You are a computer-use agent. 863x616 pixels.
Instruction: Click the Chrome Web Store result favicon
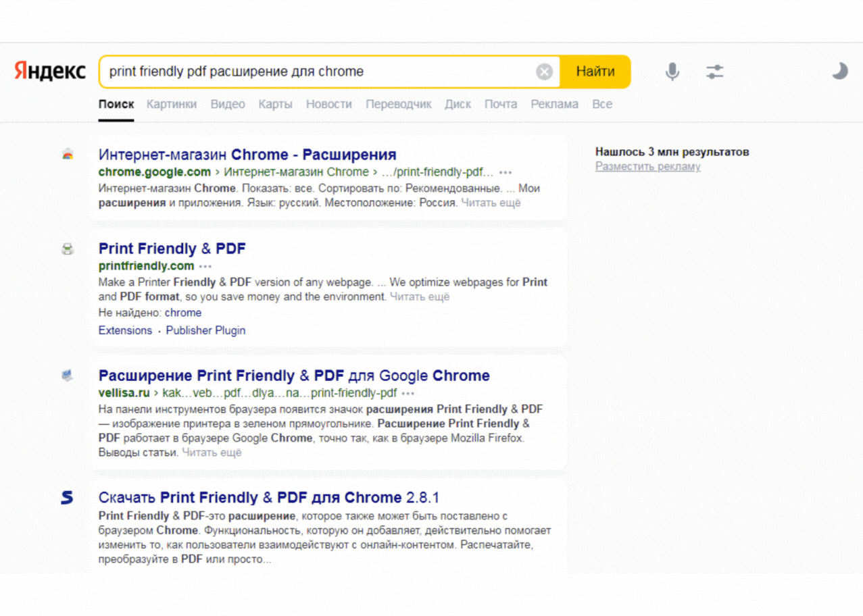(68, 155)
